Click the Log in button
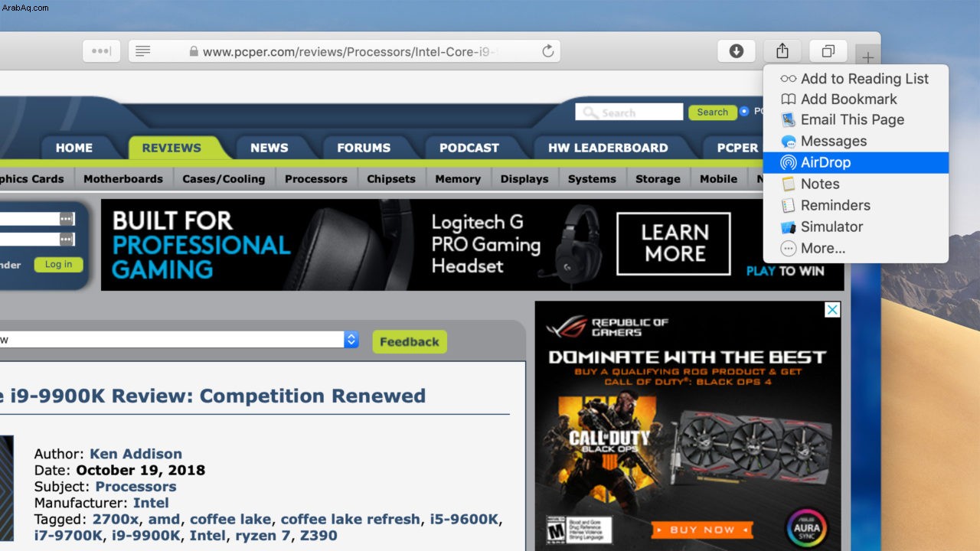 pos(58,264)
